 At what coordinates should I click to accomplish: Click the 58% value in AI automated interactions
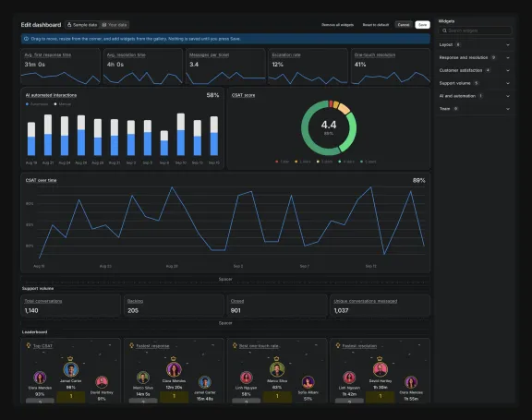(x=212, y=95)
